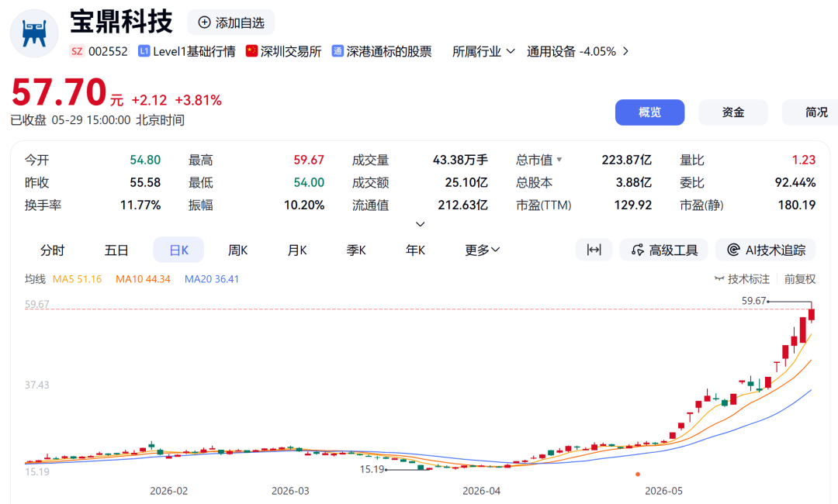Click 最低 value 54.00
Image resolution: width=838 pixels, height=504 pixels.
309,182
